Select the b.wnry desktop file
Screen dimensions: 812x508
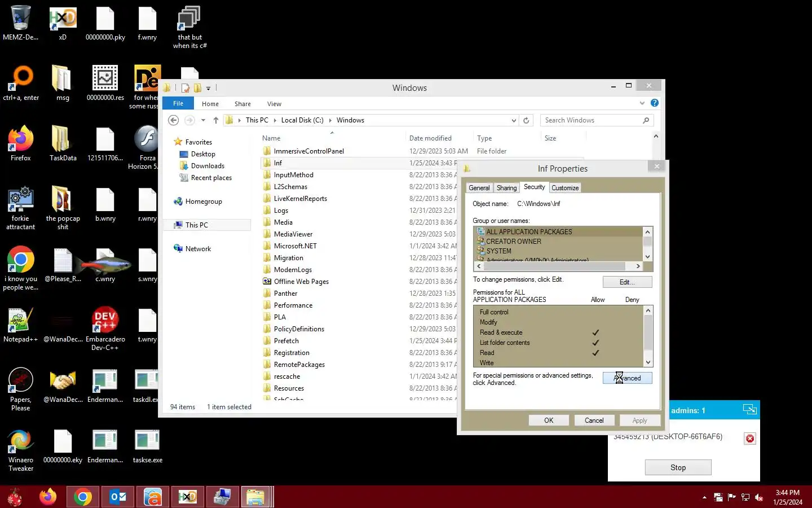tap(105, 204)
